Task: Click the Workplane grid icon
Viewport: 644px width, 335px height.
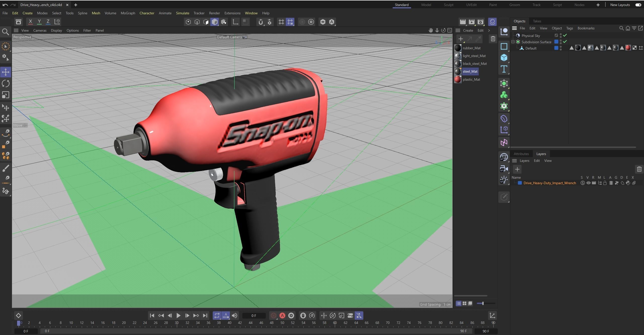Action: 281,22
